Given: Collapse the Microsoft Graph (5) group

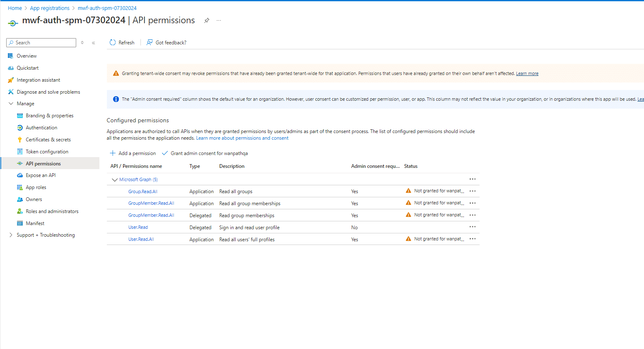Looking at the screenshot, I should coord(115,180).
